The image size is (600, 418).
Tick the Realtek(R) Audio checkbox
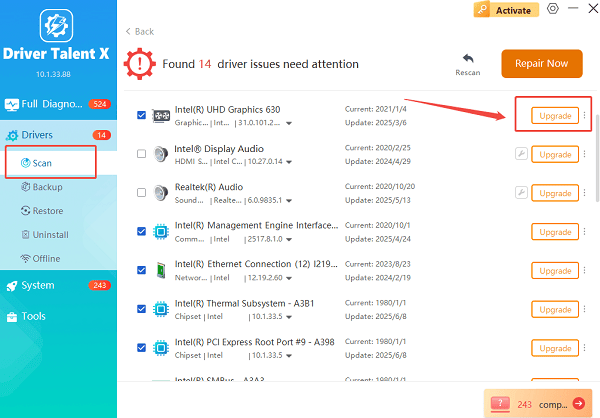point(141,193)
